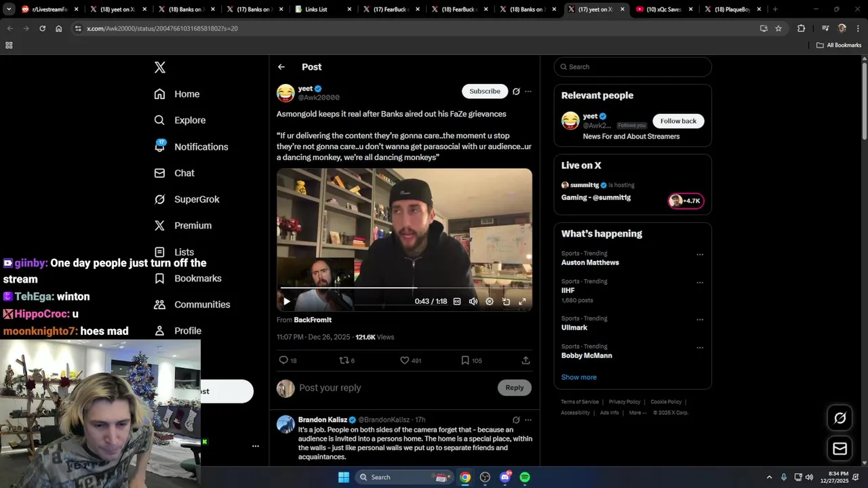The width and height of the screenshot is (868, 488).
Task: Open BackFromIt source link
Action: point(313,320)
